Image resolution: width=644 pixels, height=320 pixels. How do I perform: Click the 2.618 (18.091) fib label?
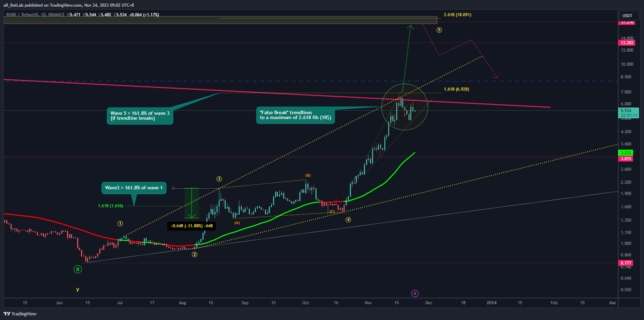click(x=457, y=15)
